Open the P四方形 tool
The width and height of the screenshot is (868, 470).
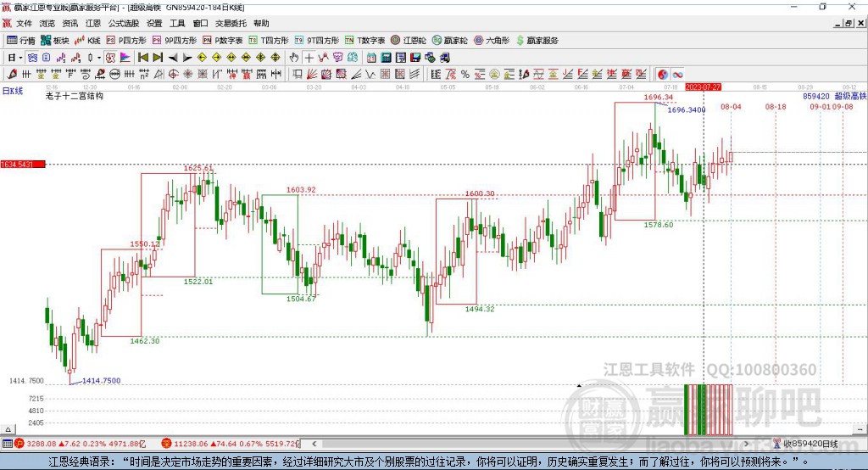(x=126, y=41)
